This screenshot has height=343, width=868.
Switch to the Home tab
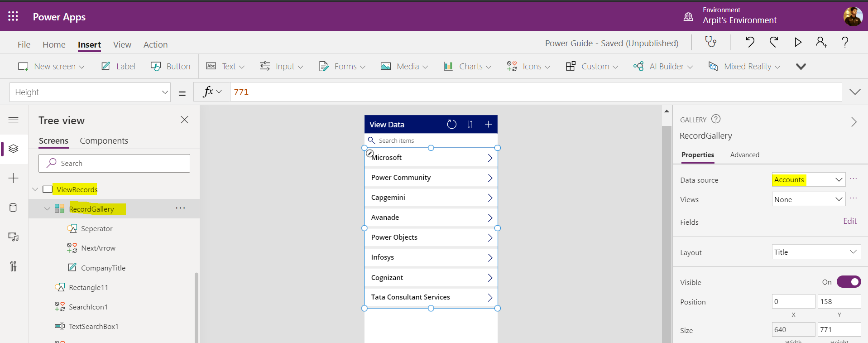[x=54, y=44]
